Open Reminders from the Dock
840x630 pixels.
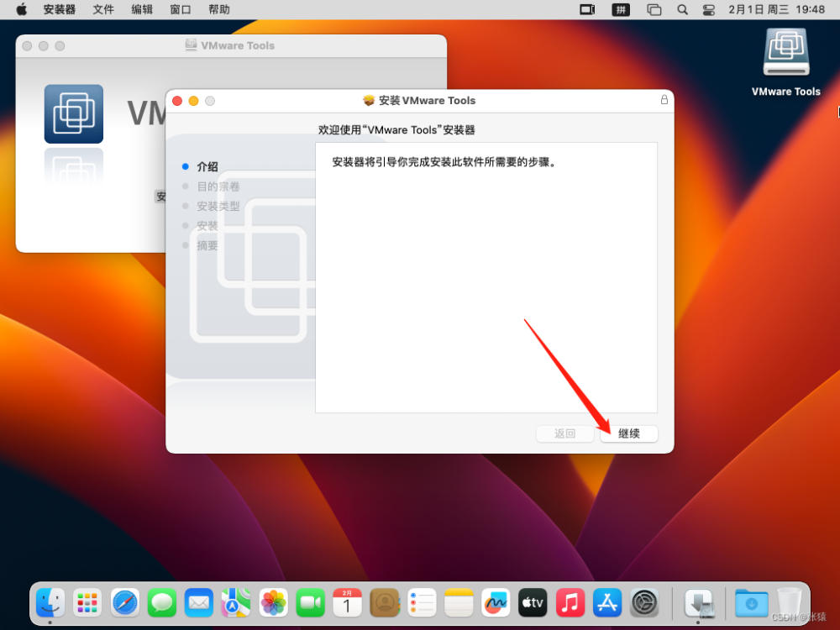click(422, 602)
